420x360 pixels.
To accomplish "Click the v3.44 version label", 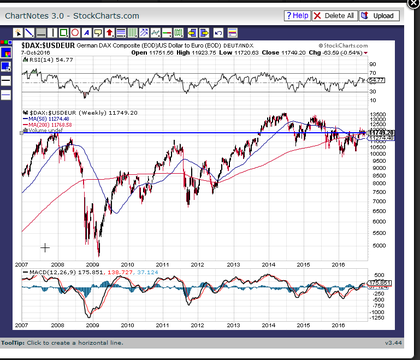I will 393,343.
